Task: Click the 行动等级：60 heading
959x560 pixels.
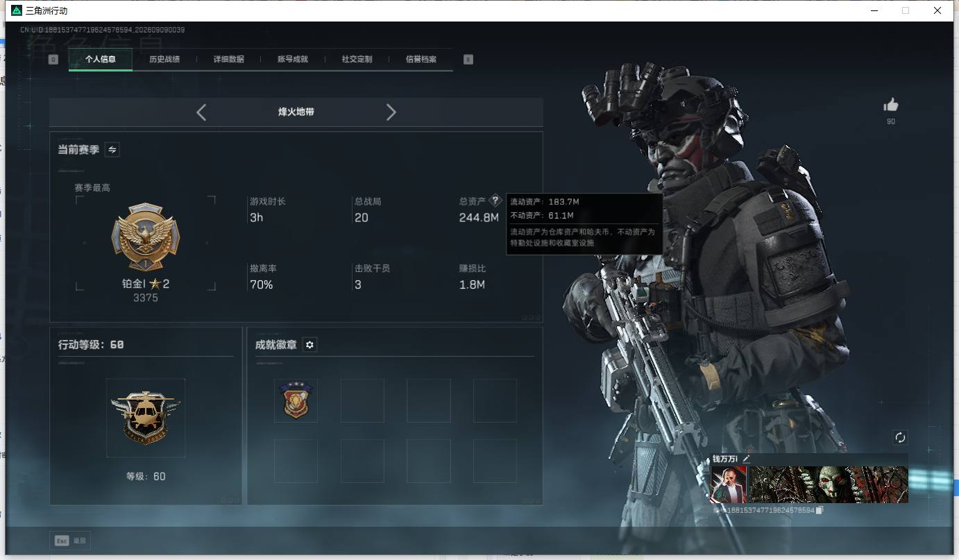Action: coord(91,344)
